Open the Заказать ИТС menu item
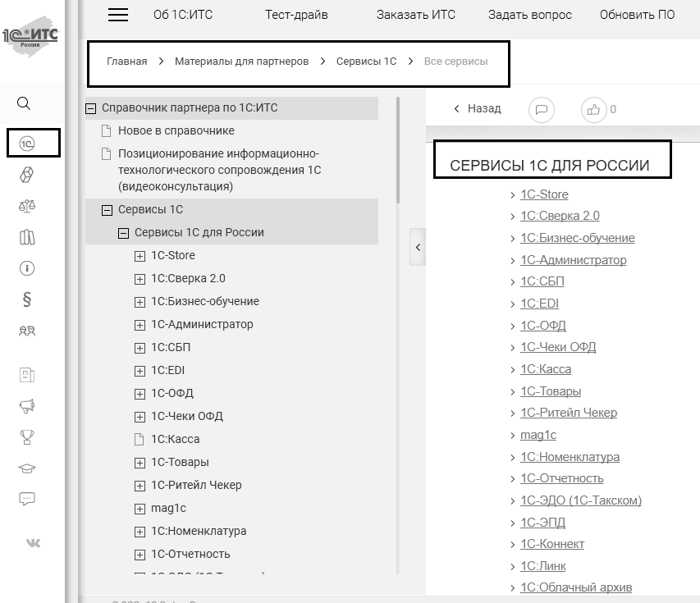 point(415,15)
